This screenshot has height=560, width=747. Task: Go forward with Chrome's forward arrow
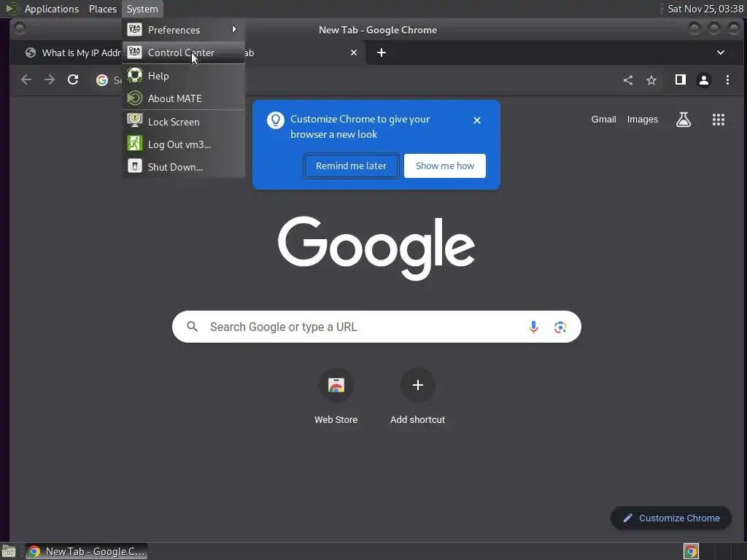pyautogui.click(x=50, y=80)
